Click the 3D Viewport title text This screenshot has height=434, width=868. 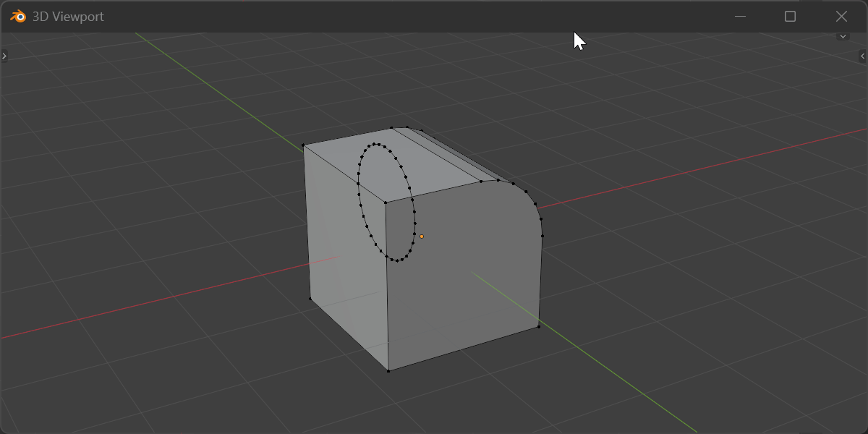click(x=68, y=17)
